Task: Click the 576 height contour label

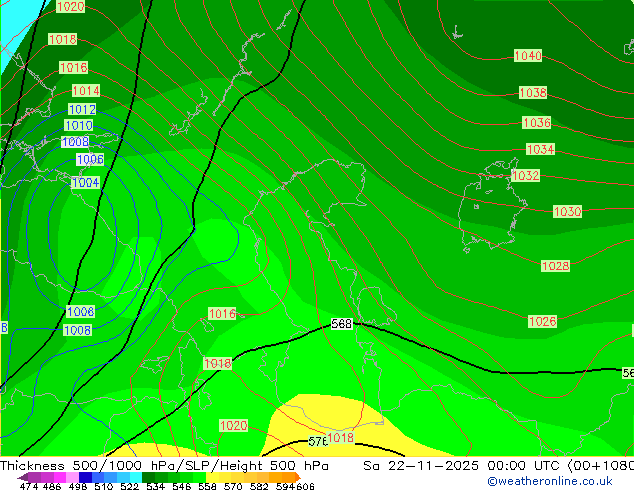Action: 318,441
